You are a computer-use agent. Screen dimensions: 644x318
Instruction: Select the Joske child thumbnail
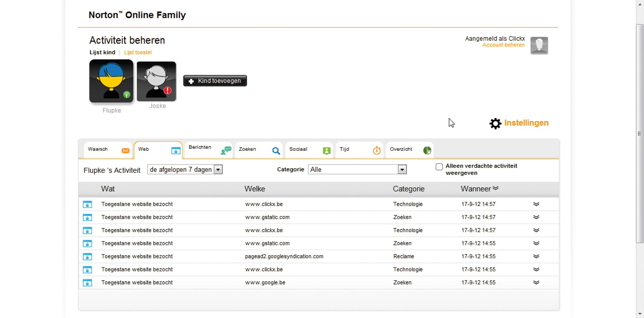click(156, 81)
